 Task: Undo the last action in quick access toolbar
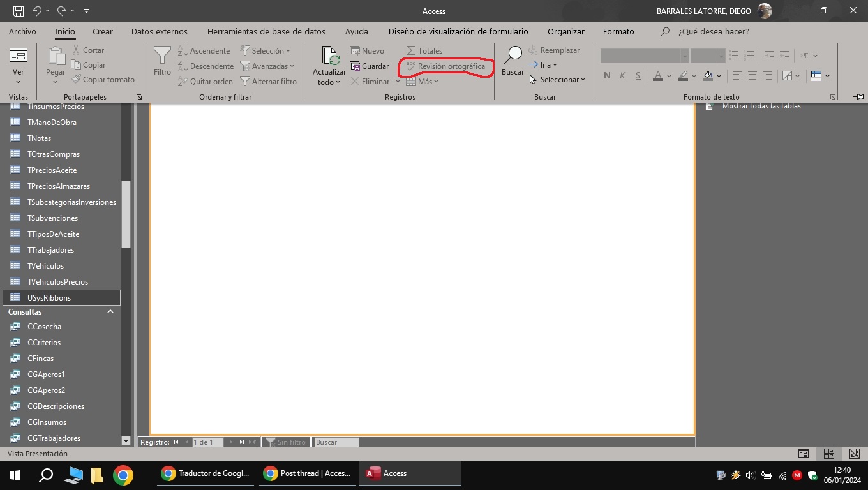coord(36,11)
